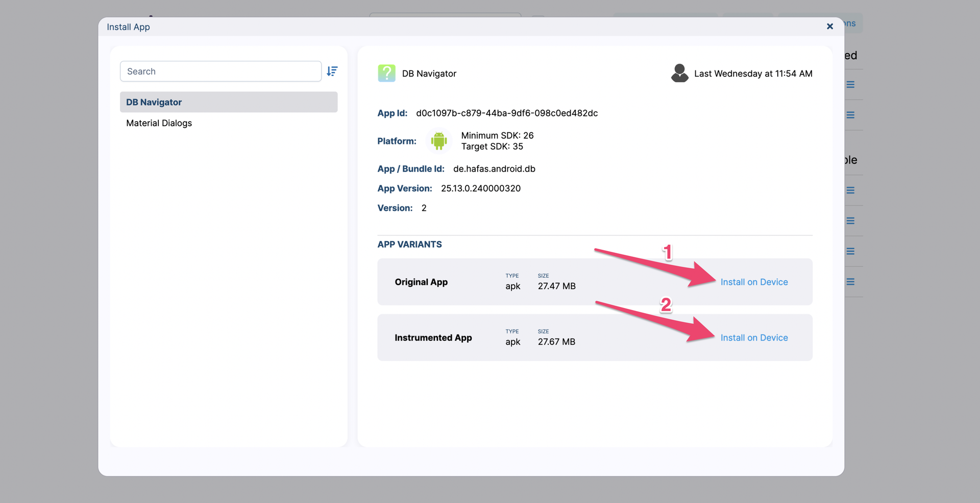Close the Install App dialog
Screen dimensions: 980x503
pyautogui.click(x=830, y=27)
